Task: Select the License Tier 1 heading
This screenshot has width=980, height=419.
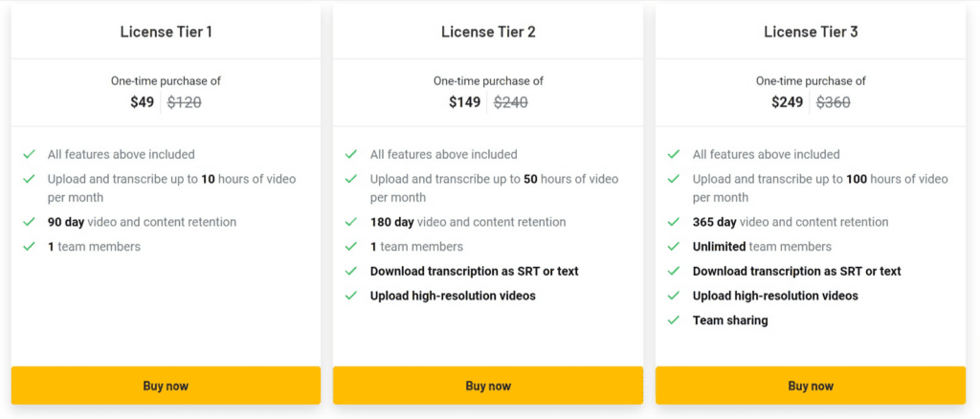Action: [x=167, y=32]
